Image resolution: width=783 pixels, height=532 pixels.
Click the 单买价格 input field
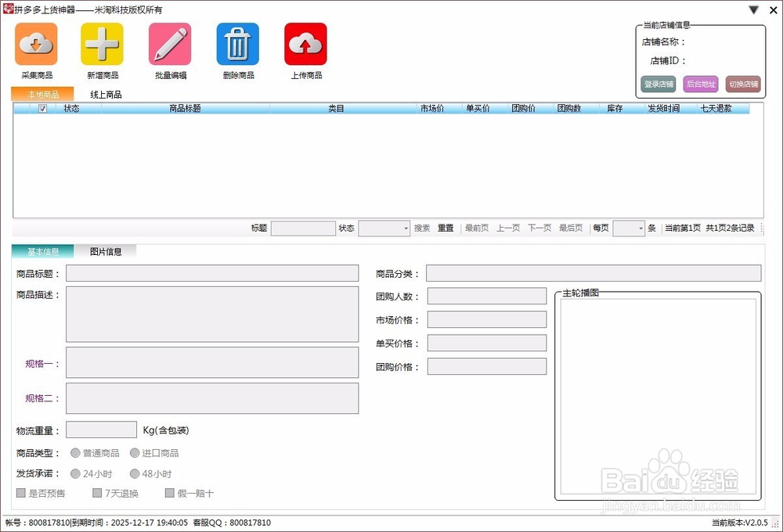click(487, 343)
